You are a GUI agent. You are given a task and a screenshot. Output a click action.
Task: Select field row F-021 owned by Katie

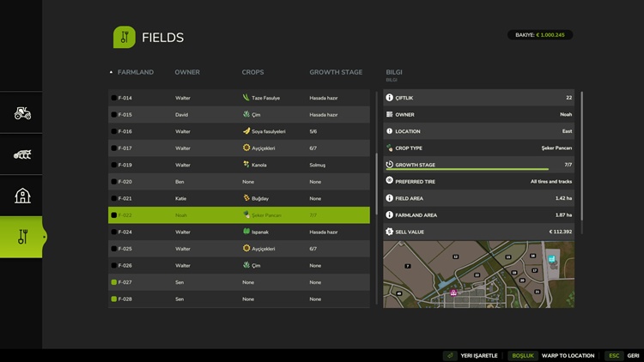pos(239,198)
